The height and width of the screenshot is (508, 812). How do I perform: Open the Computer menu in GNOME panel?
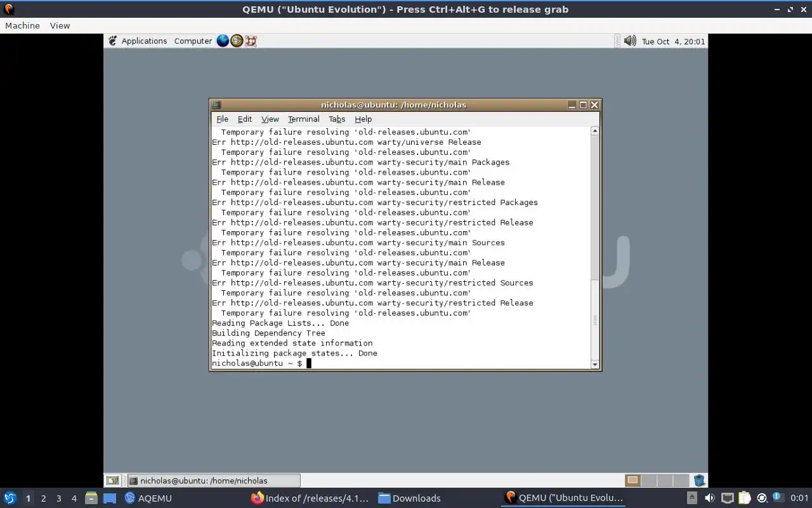pyautogui.click(x=193, y=41)
